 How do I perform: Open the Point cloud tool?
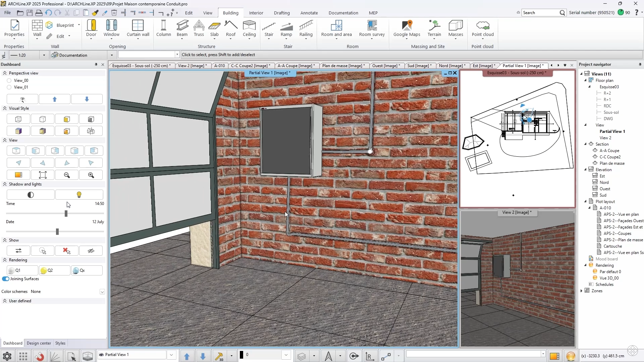483,28
